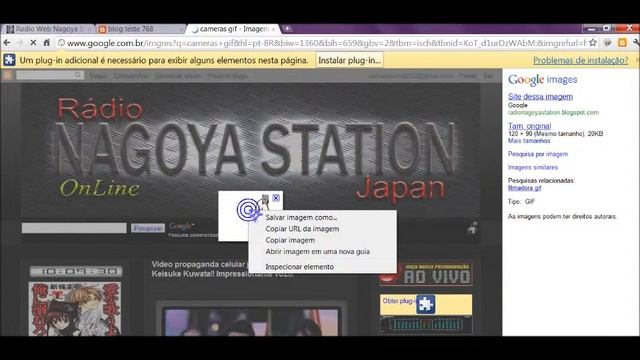Screen dimensions: 640x360
Task: Open Problemas de instalação? link
Action: coord(580,60)
